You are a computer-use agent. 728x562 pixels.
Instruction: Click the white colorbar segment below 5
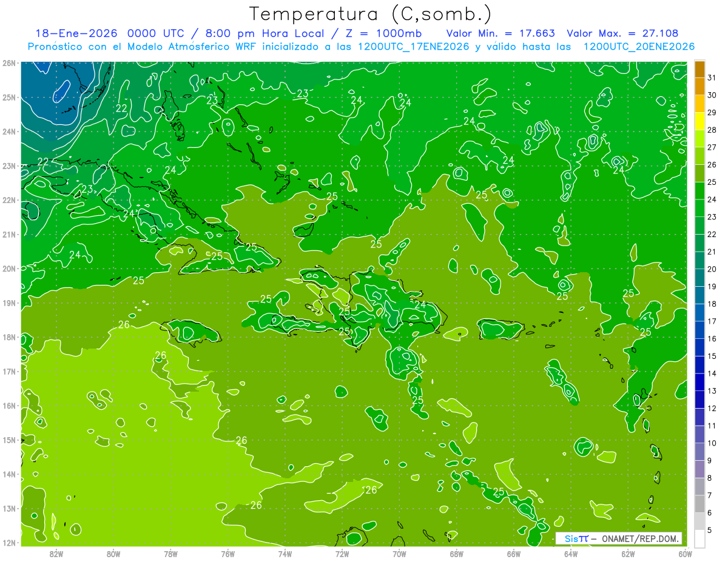pos(699,538)
